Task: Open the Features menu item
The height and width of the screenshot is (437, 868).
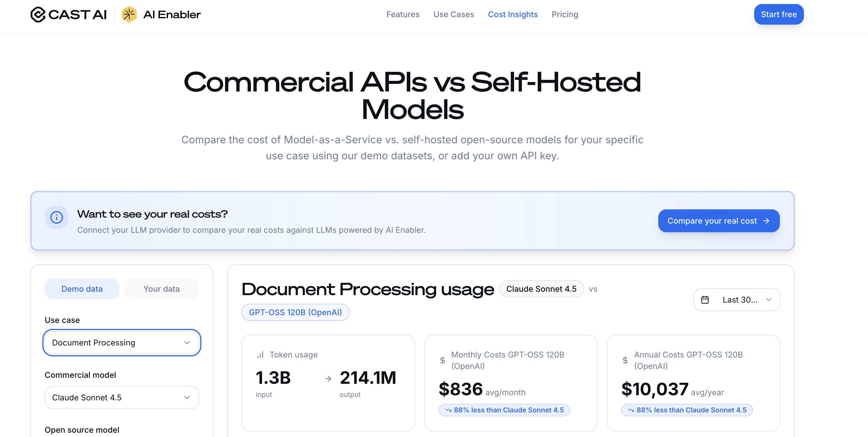Action: pos(403,14)
